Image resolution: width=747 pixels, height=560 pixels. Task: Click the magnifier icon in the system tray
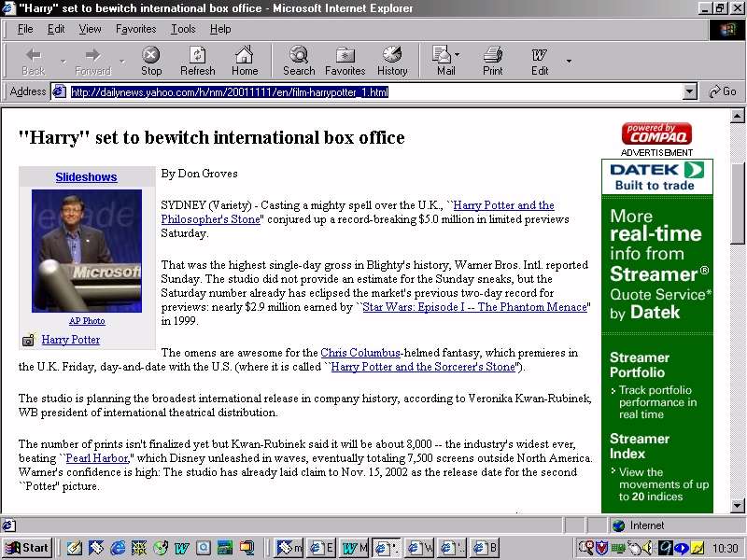point(587,549)
